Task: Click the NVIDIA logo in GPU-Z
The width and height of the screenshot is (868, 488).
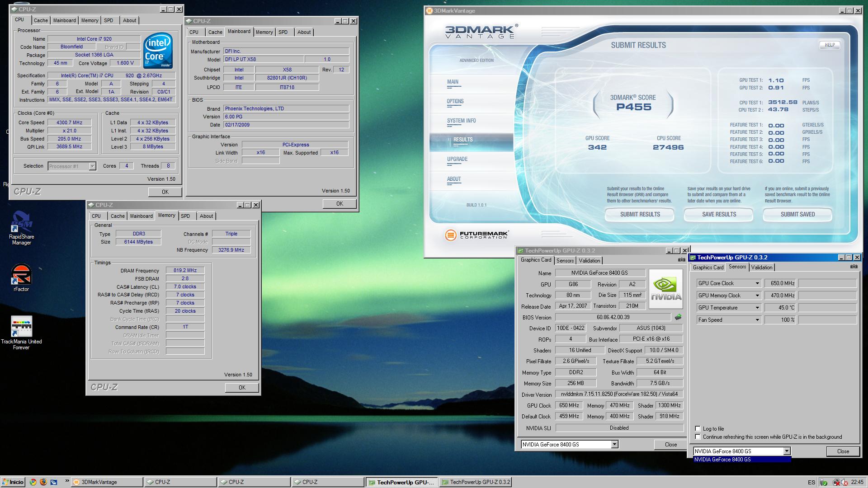Action: (666, 289)
